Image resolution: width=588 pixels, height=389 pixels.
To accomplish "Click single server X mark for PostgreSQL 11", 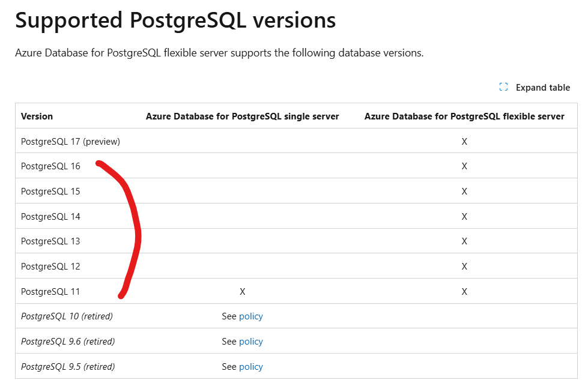I will (242, 292).
